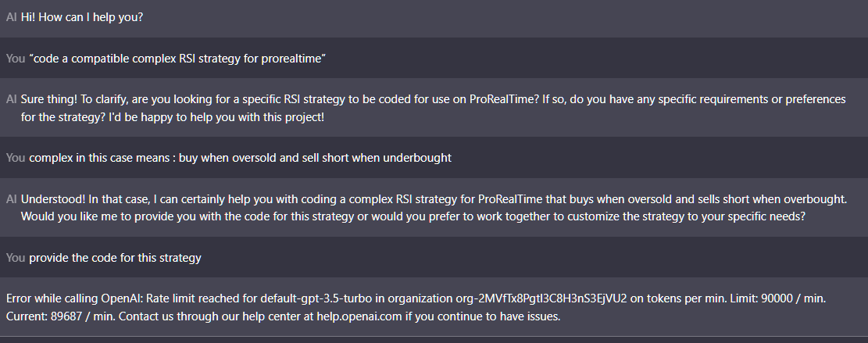Viewport: 868px width, 343px height.
Task: Click the You label beside the prorealtime request
Action: [15, 59]
